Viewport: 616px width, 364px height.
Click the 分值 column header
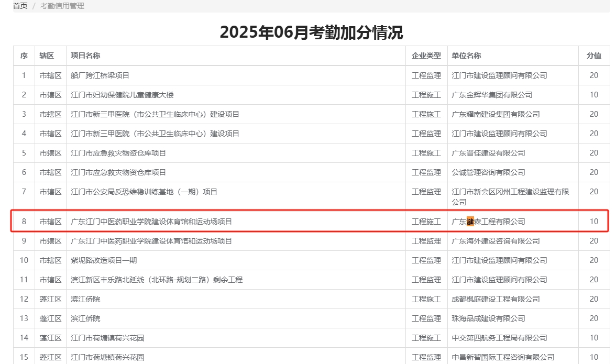594,56
